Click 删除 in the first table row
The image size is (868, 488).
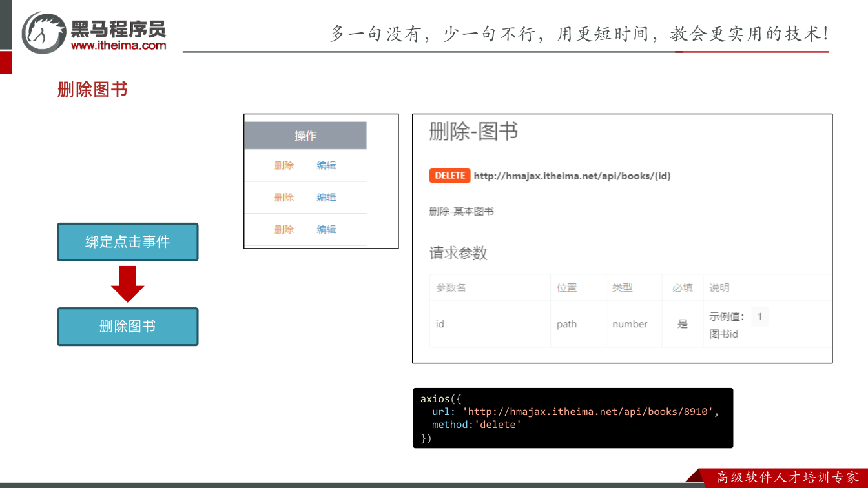tap(284, 165)
